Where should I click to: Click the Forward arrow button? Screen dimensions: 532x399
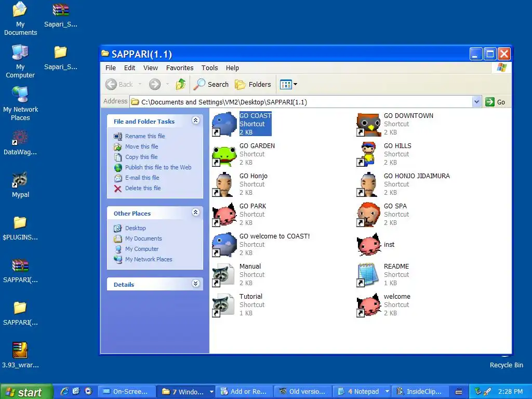(155, 84)
